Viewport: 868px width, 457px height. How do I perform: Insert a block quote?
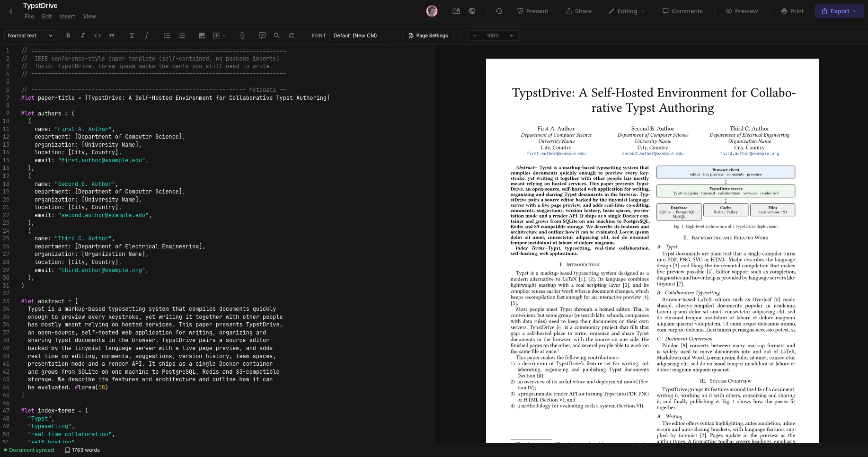pos(112,35)
